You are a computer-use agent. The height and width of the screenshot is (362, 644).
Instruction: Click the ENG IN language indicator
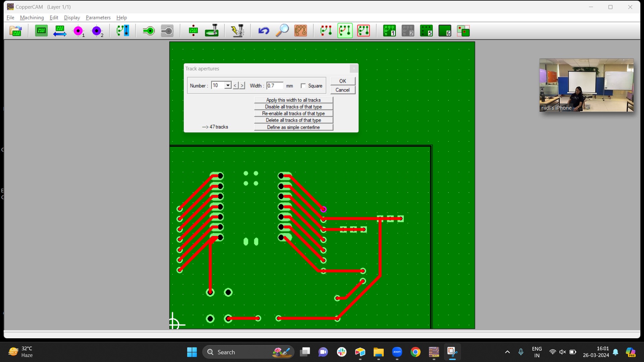537,352
